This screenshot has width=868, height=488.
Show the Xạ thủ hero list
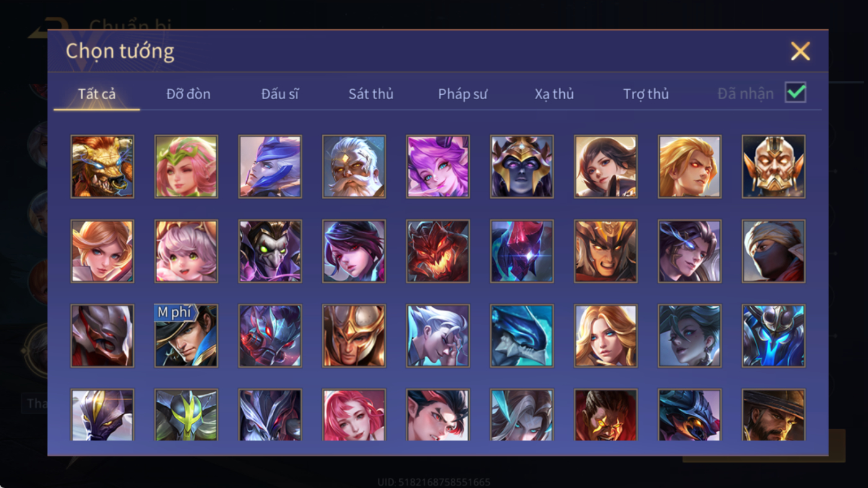(554, 94)
